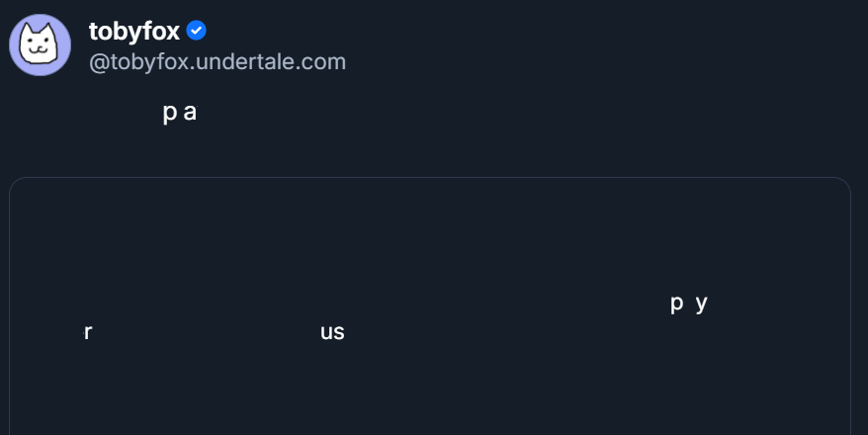Click the cat's face in the profile picture

point(39,46)
